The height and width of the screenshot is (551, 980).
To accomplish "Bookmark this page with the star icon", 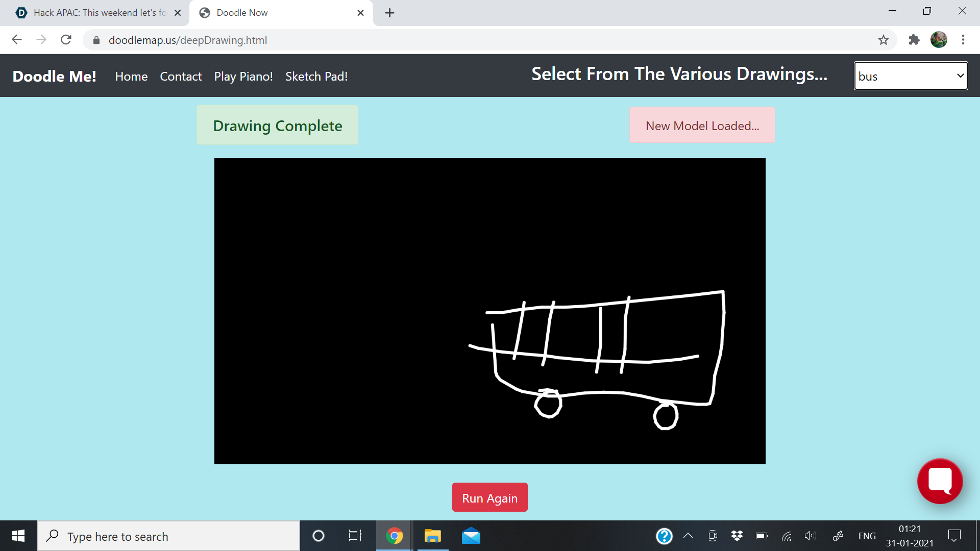I will [883, 40].
